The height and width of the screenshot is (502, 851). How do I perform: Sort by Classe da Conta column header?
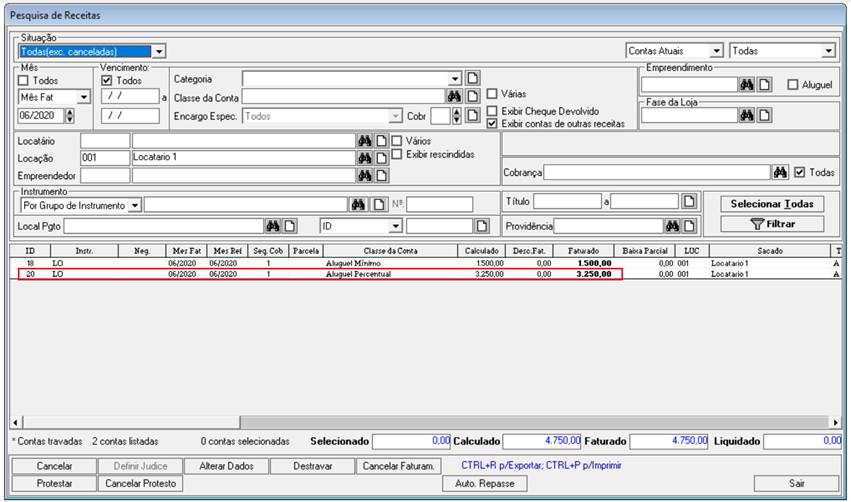click(x=390, y=251)
